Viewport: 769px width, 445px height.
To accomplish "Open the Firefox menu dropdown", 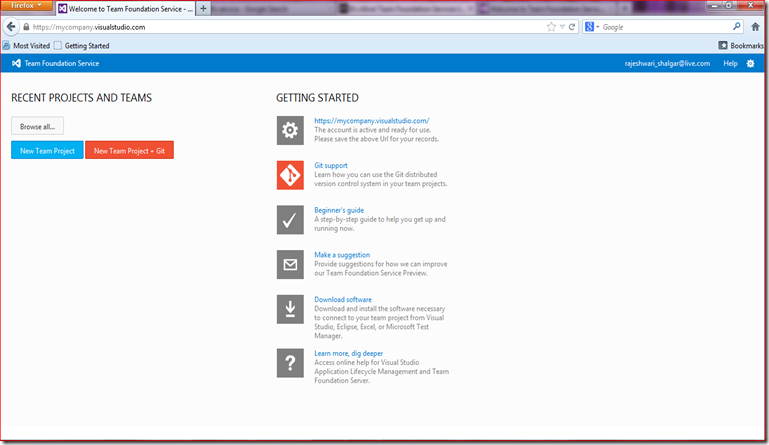I will pos(26,5).
